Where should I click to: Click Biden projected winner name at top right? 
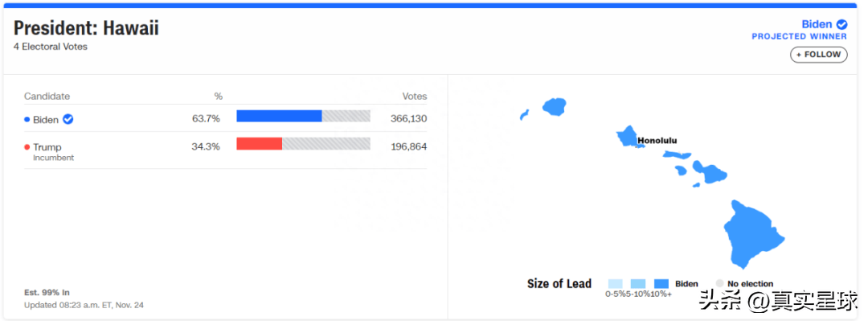click(x=817, y=24)
